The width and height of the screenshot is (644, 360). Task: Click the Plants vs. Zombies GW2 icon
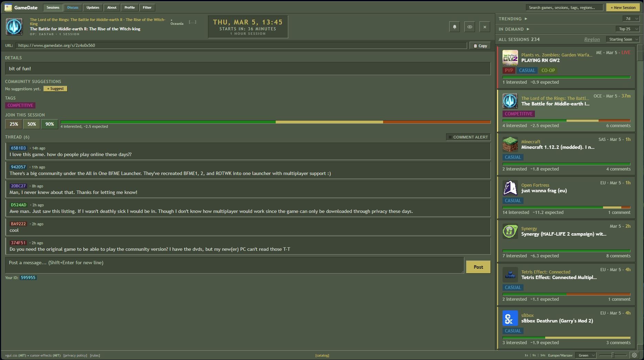pos(510,58)
